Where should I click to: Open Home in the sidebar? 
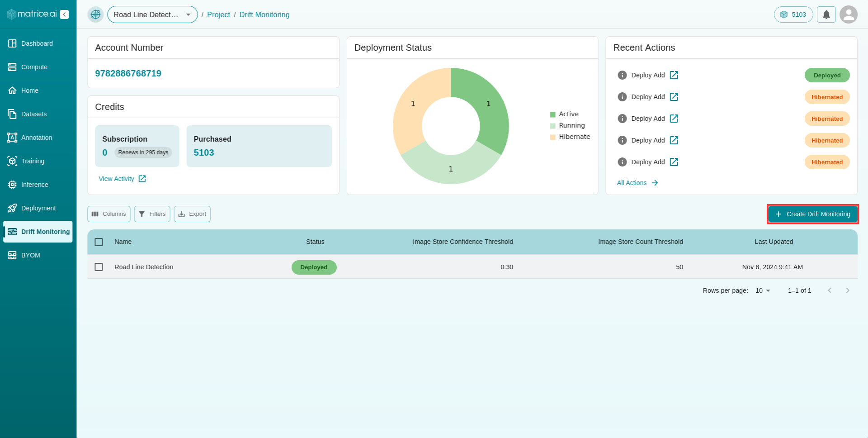tap(38, 90)
